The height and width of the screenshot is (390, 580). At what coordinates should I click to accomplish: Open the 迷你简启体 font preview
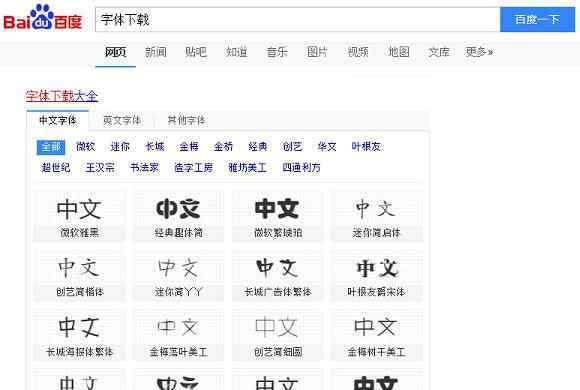click(377, 216)
